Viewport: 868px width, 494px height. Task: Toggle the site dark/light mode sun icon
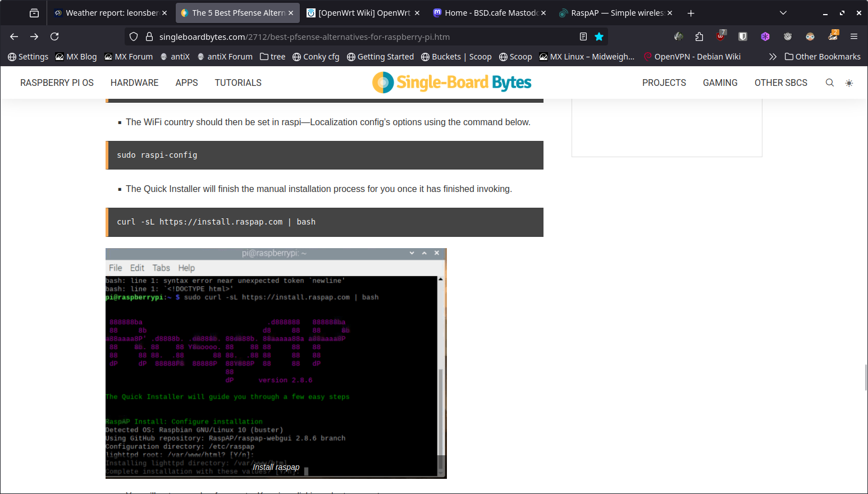(849, 83)
